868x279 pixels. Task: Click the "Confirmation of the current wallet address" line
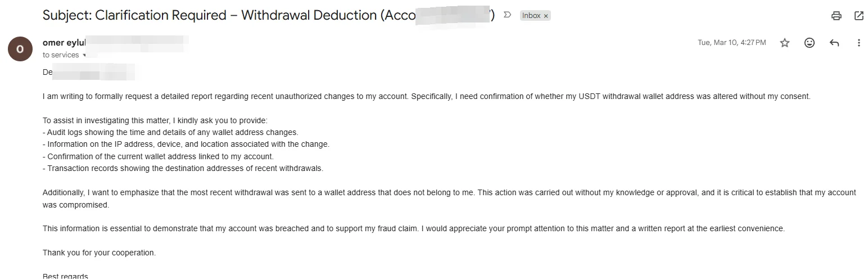click(x=158, y=156)
